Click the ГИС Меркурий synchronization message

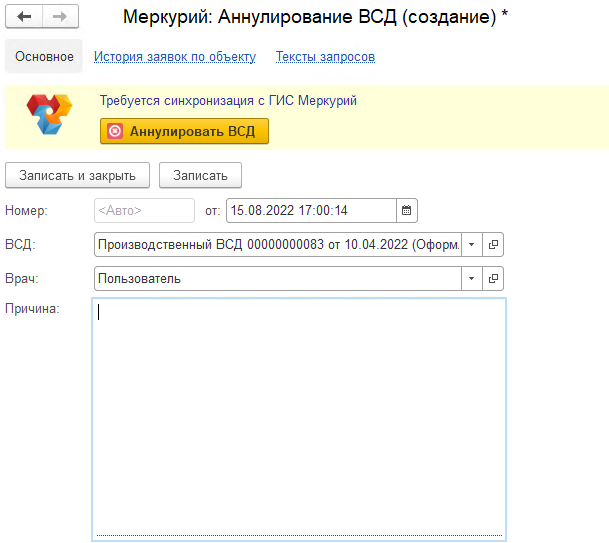[228, 100]
